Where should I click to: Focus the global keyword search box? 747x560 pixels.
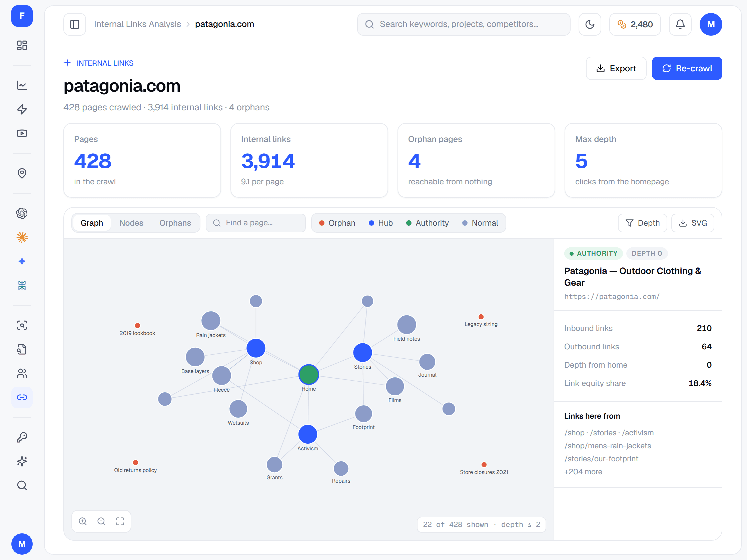coord(464,24)
